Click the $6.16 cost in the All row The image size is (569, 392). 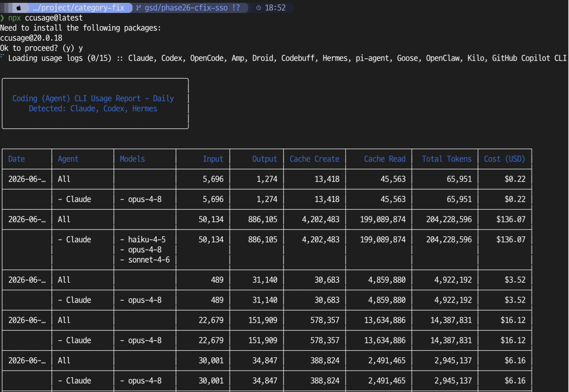pos(515,361)
